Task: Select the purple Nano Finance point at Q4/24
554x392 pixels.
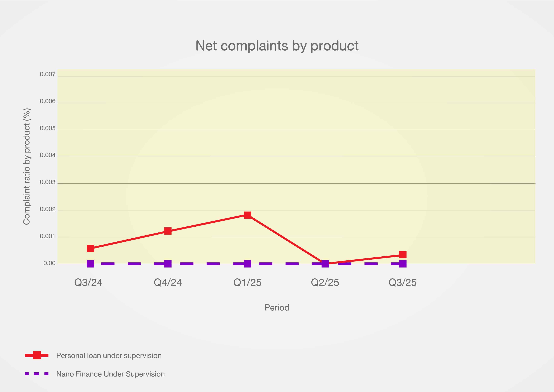Action: click(x=168, y=264)
